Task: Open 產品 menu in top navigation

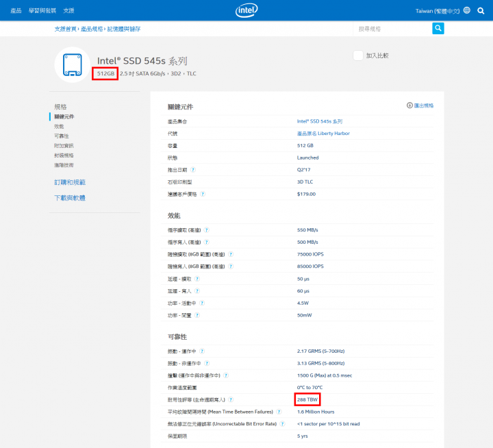Action: (x=16, y=11)
